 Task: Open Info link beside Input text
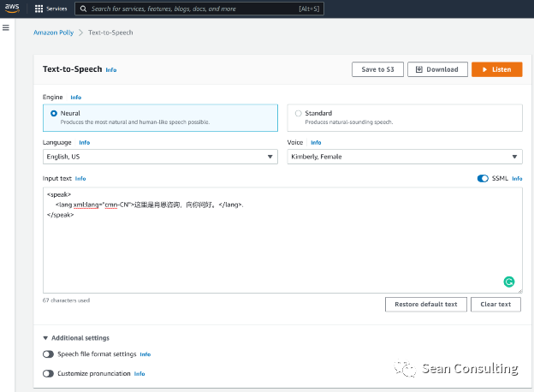coord(80,179)
